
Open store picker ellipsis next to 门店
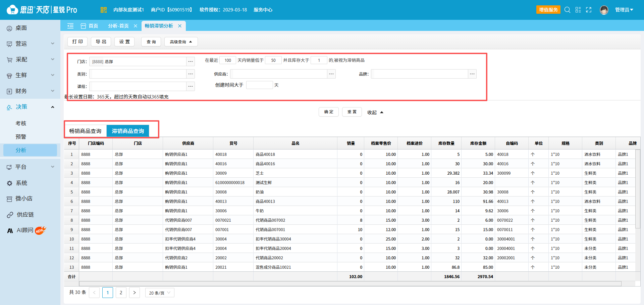pyautogui.click(x=191, y=61)
